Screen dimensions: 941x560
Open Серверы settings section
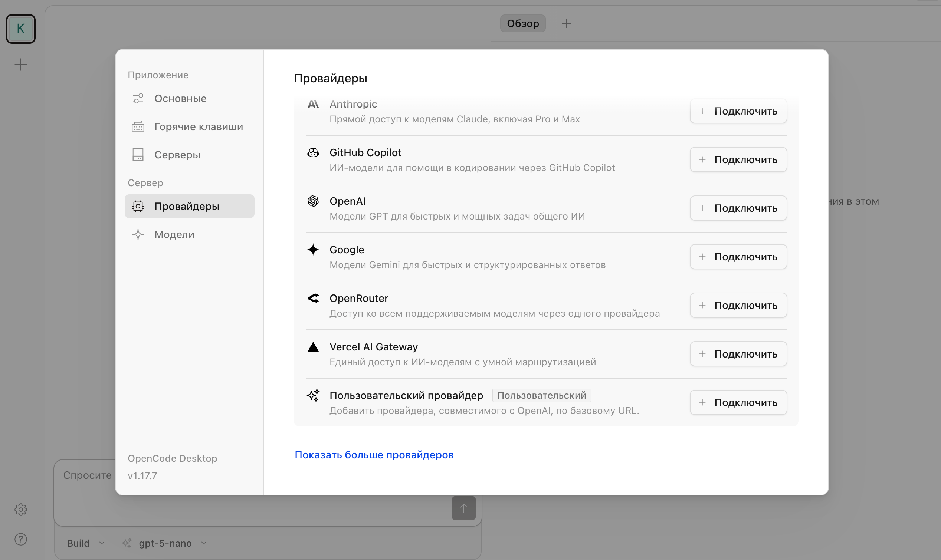click(190, 155)
